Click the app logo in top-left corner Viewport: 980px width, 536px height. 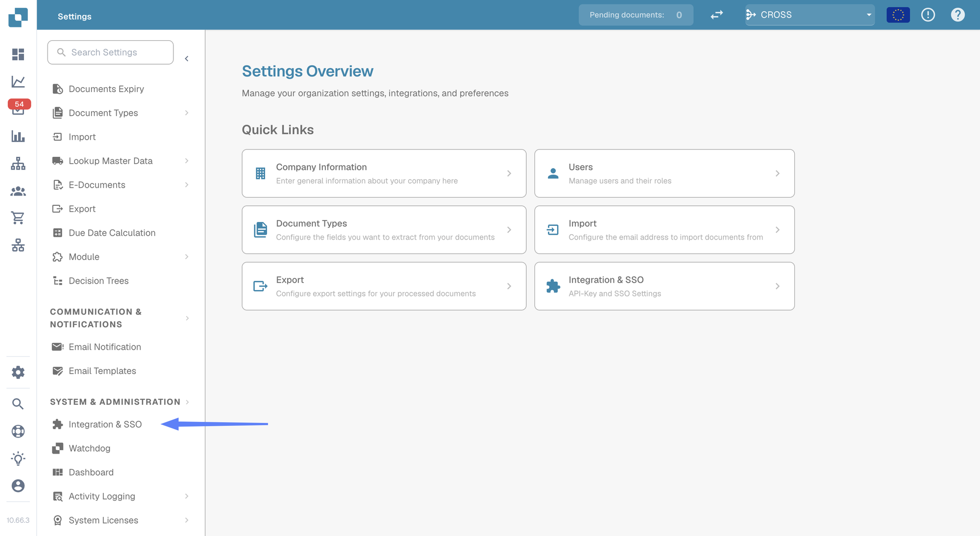pyautogui.click(x=18, y=17)
